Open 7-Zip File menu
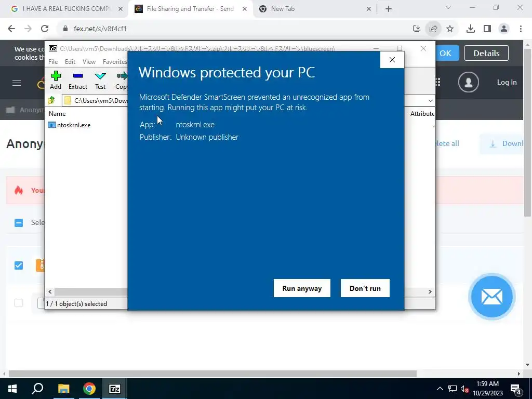The image size is (532, 399). 53,61
